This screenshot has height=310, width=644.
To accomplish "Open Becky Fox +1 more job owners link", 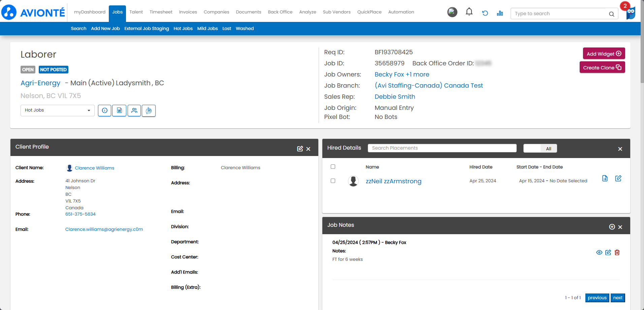I will click(402, 74).
